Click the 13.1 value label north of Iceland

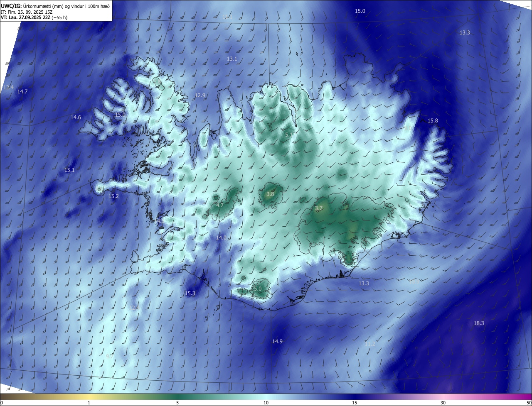(232, 59)
